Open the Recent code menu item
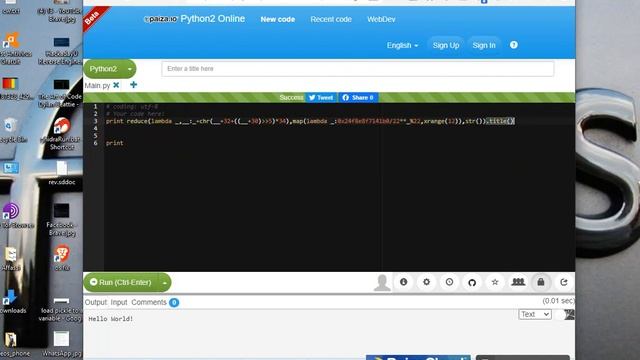The width and height of the screenshot is (640, 360). [331, 19]
